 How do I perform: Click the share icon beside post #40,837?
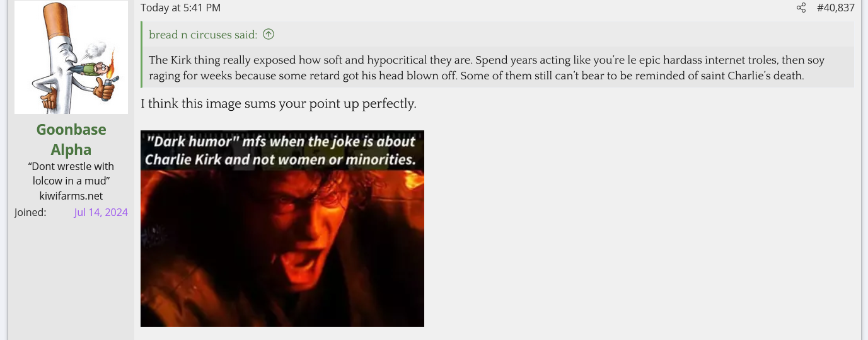pyautogui.click(x=801, y=8)
